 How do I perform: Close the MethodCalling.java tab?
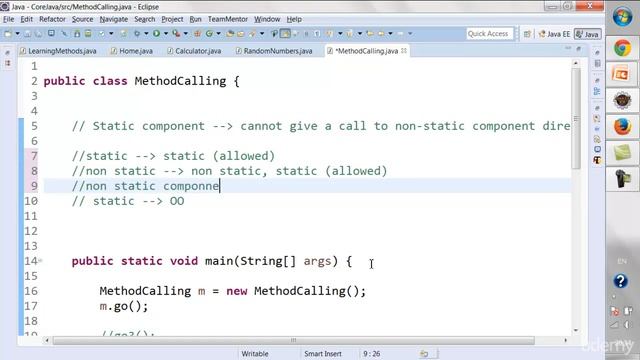[x=404, y=51]
